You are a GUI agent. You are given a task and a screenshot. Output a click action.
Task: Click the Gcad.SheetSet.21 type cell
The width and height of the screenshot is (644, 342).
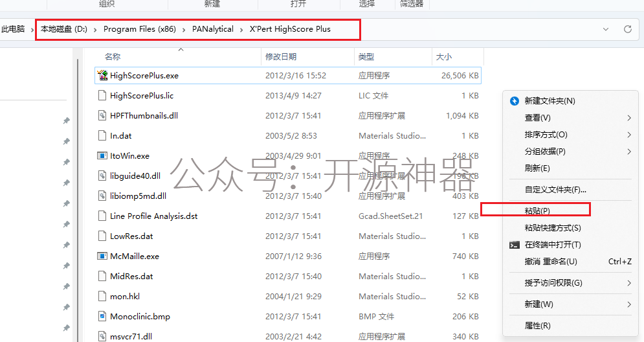pyautogui.click(x=390, y=216)
